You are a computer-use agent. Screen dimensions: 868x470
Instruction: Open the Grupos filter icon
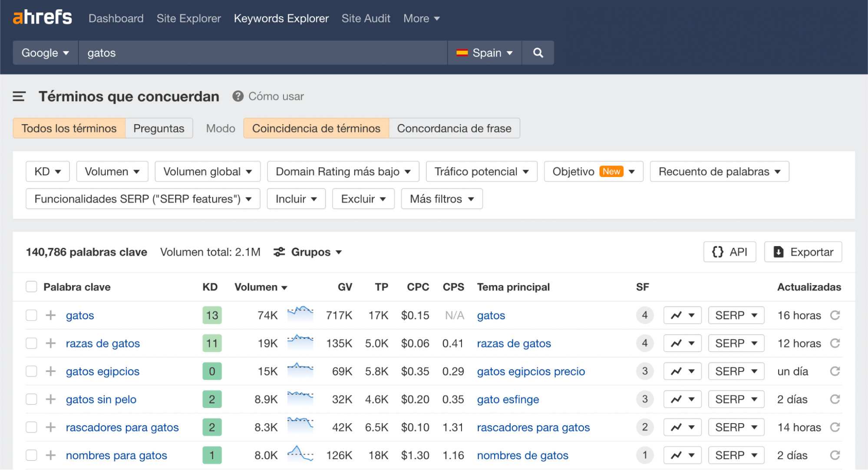(279, 252)
